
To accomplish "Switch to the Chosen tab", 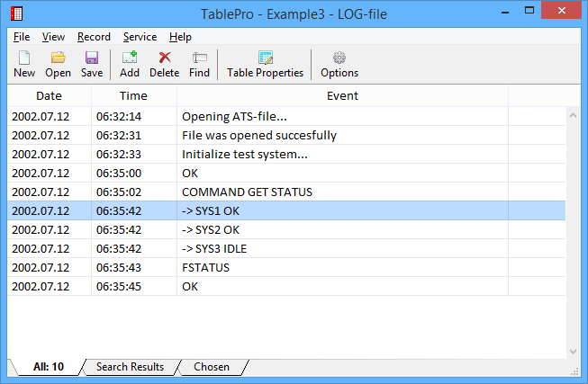I will (212, 367).
